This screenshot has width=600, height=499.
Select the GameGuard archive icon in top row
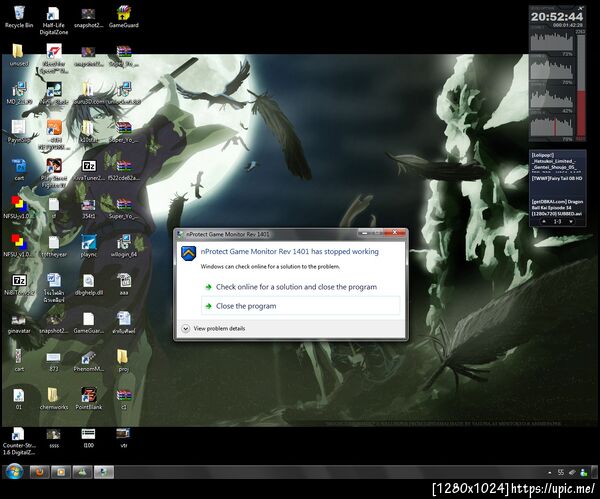(123, 17)
